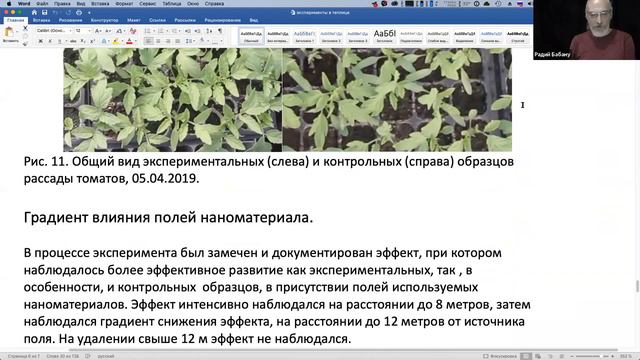The height and width of the screenshot is (360, 640).
Task: Open the Конструктор ribbon tab
Action: (x=104, y=20)
